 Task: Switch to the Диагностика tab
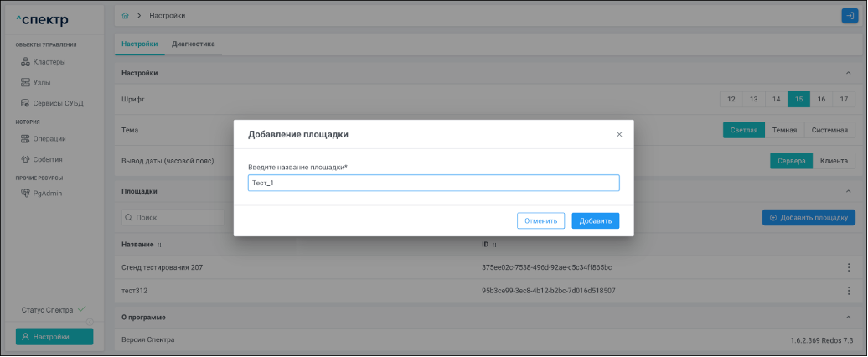[x=193, y=44]
